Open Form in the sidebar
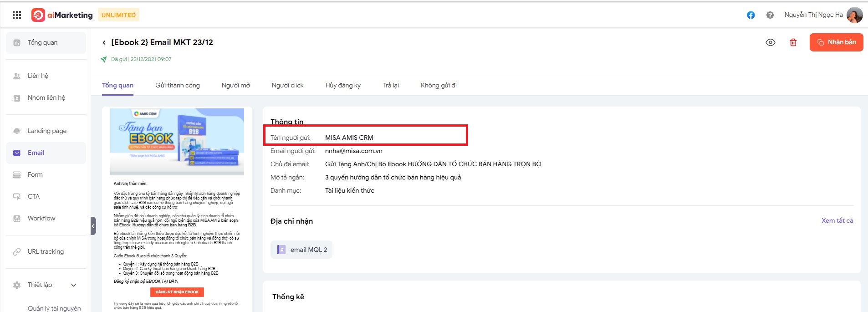Image resolution: width=868 pixels, height=312 pixels. pos(46,174)
